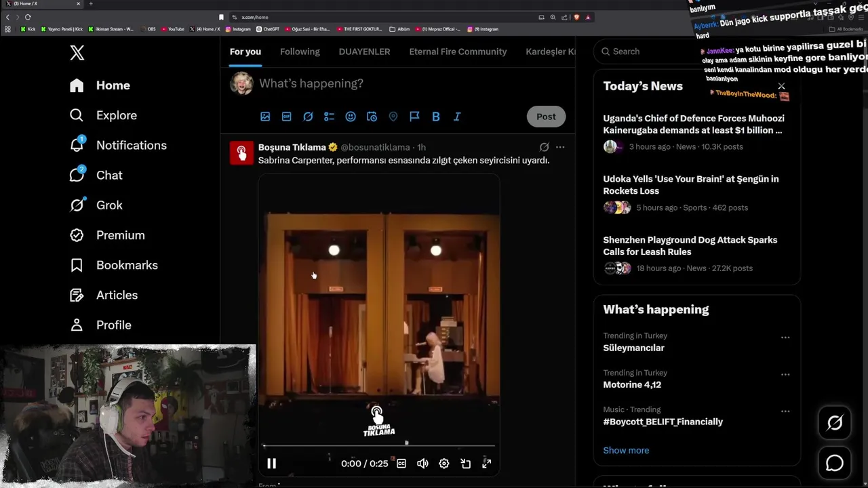868x488 pixels.
Task: Open the ChatGPT bookmark
Action: coord(268,29)
